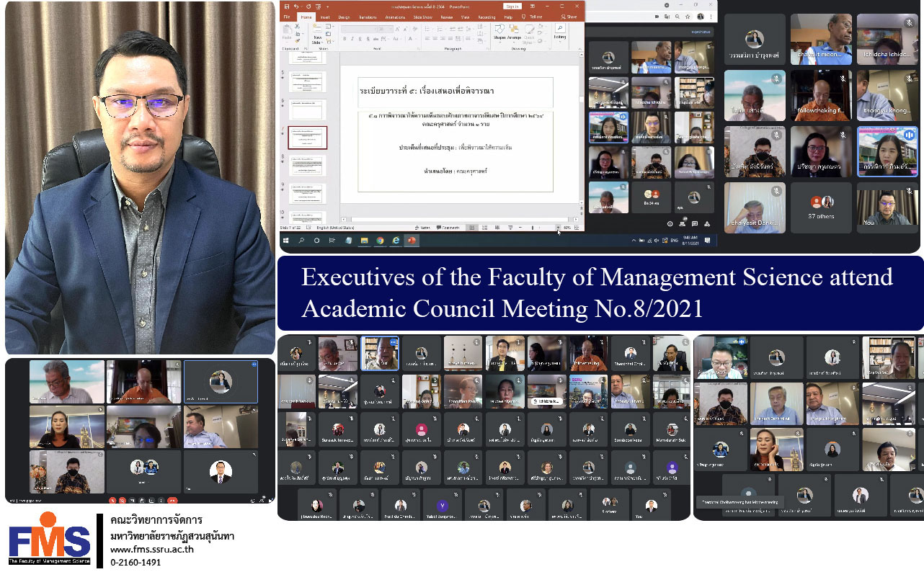
Task: Click the Share button in PowerPoint
Action: [569, 17]
